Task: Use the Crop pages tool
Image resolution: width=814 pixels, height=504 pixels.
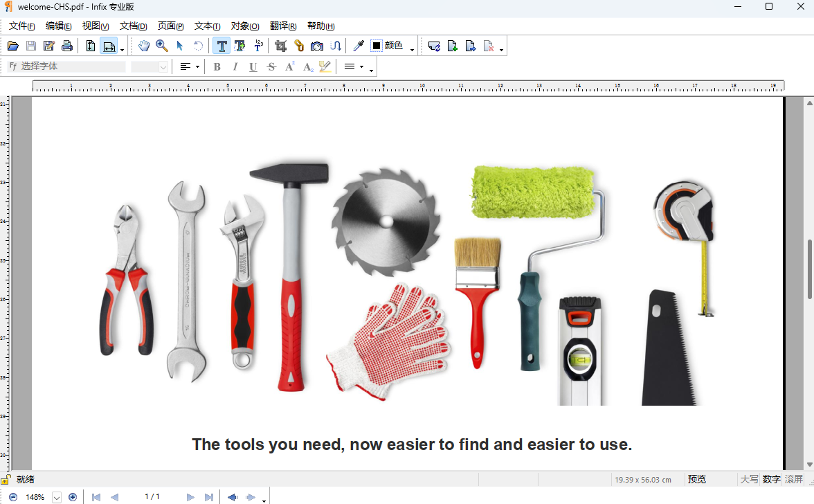Action: (280, 46)
